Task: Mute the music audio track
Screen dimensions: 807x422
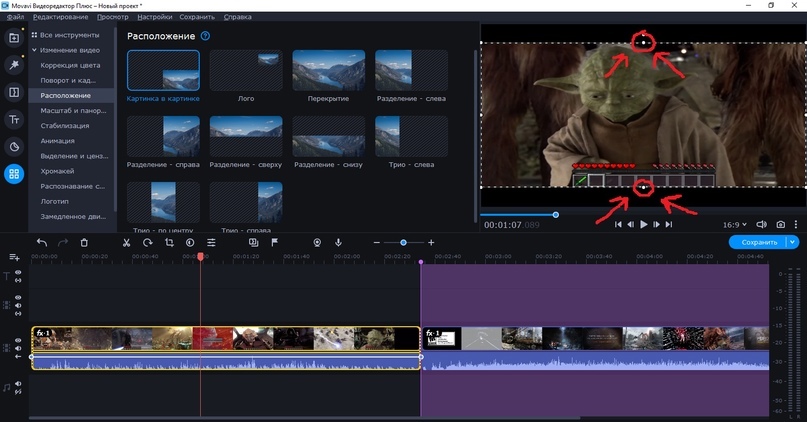Action: pyautogui.click(x=18, y=384)
